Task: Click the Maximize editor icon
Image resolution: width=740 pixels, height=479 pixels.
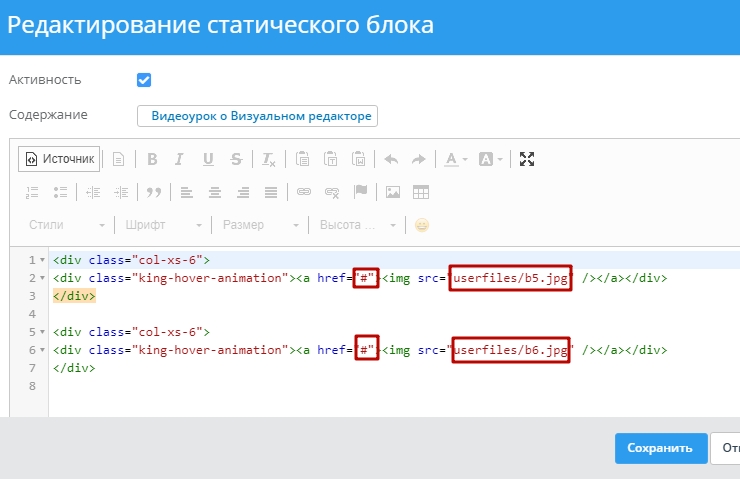Action: (x=528, y=159)
